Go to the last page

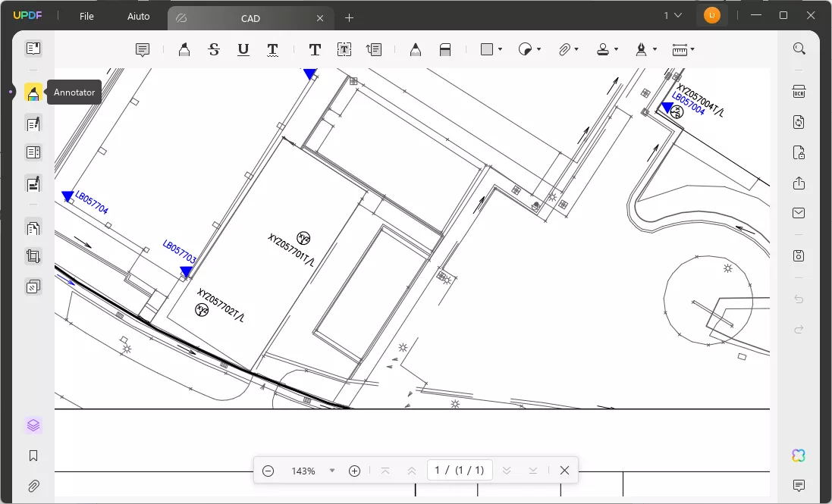(x=532, y=471)
